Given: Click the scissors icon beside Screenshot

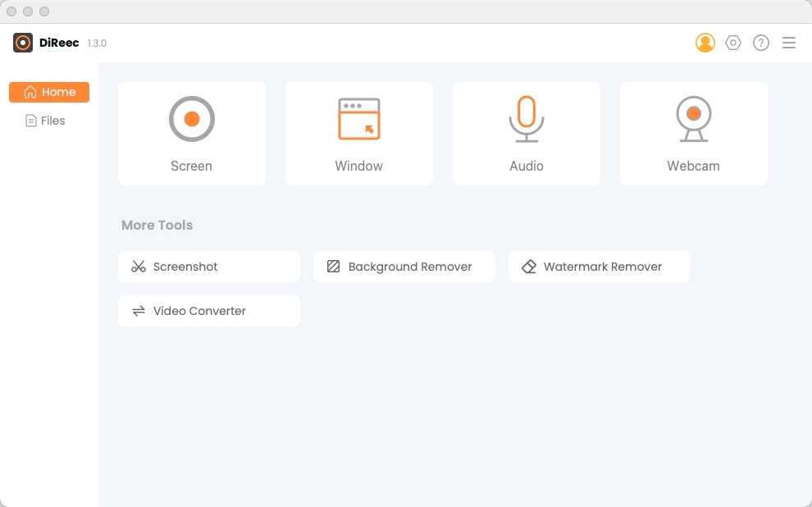Looking at the screenshot, I should click(x=139, y=267).
